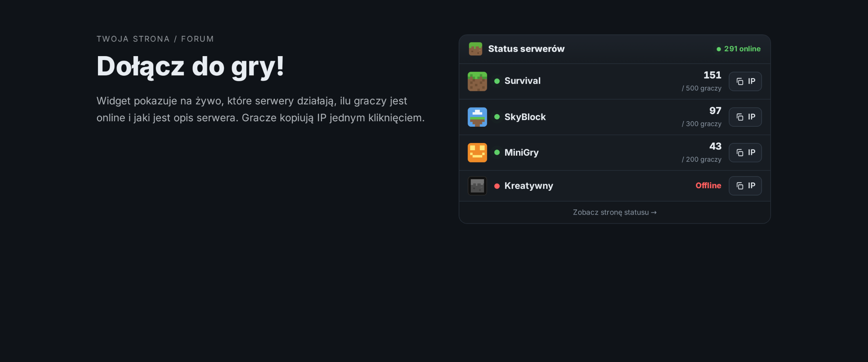Click the Kreatywny server name
Viewport: 868px width, 362px height.
point(529,186)
